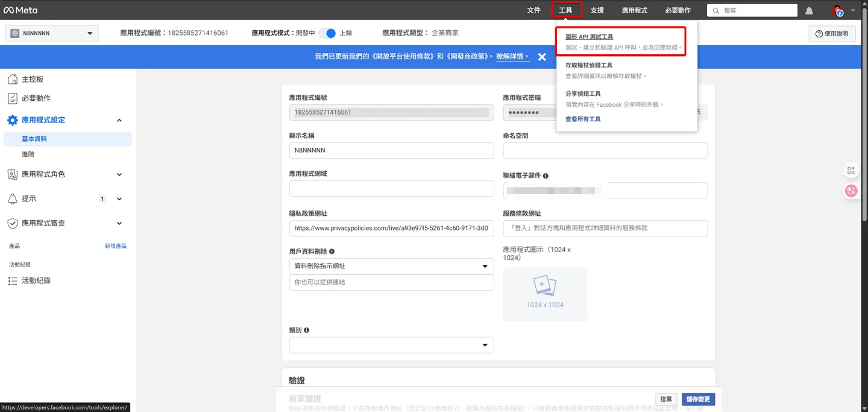Open the N8NNNNN app selector dropdown
This screenshot has width=868, height=412.
click(52, 33)
